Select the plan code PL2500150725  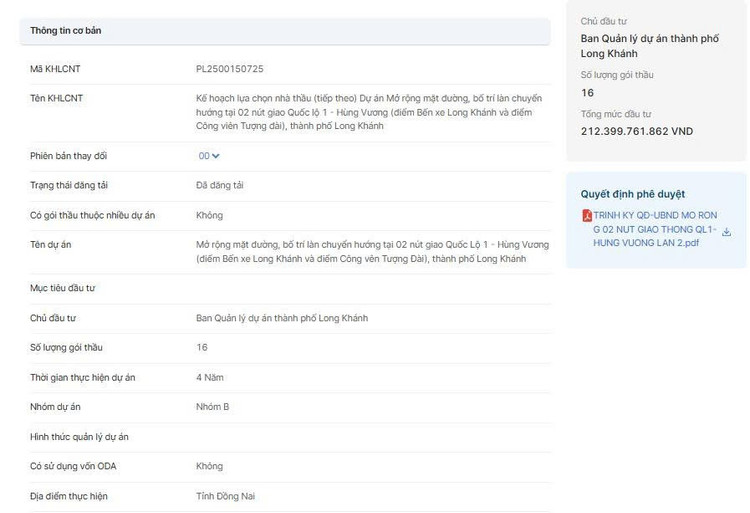click(230, 69)
